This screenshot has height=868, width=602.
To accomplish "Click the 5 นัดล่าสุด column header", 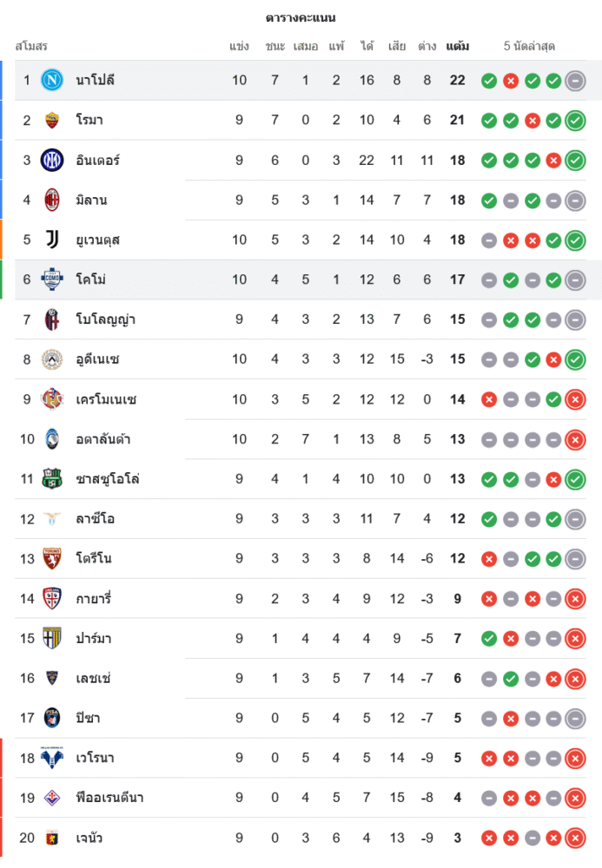I will pyautogui.click(x=529, y=46).
